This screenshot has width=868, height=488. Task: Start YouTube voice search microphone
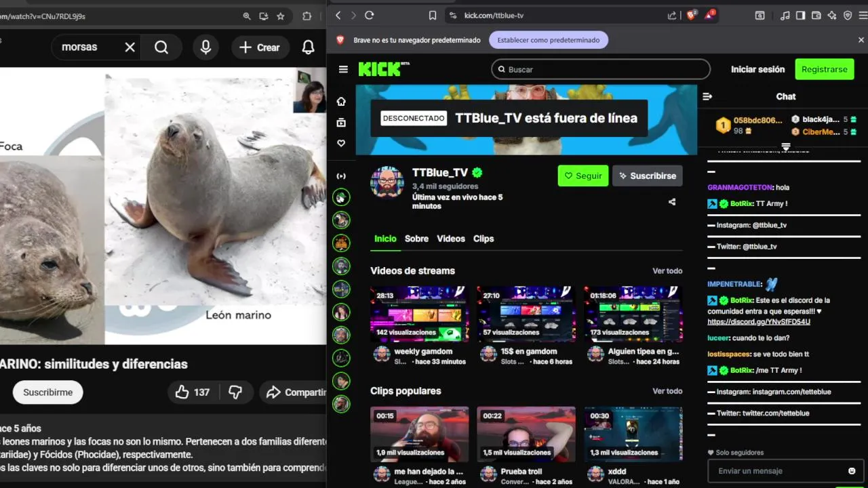(205, 47)
